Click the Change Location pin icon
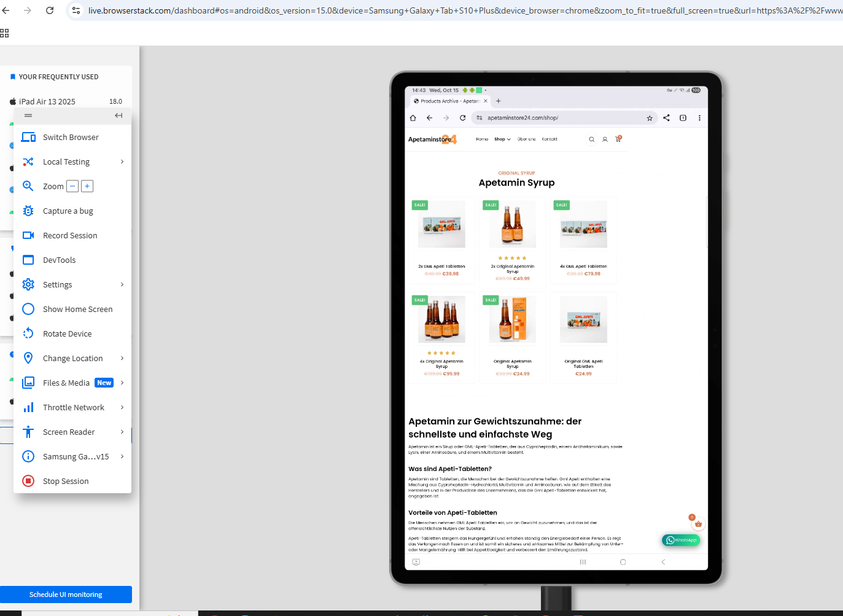The image size is (843, 616). click(28, 358)
